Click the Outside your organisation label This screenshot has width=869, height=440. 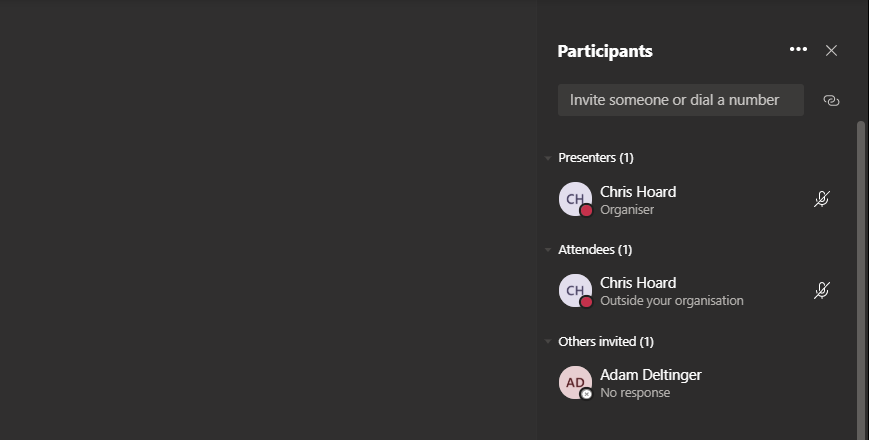click(x=671, y=301)
